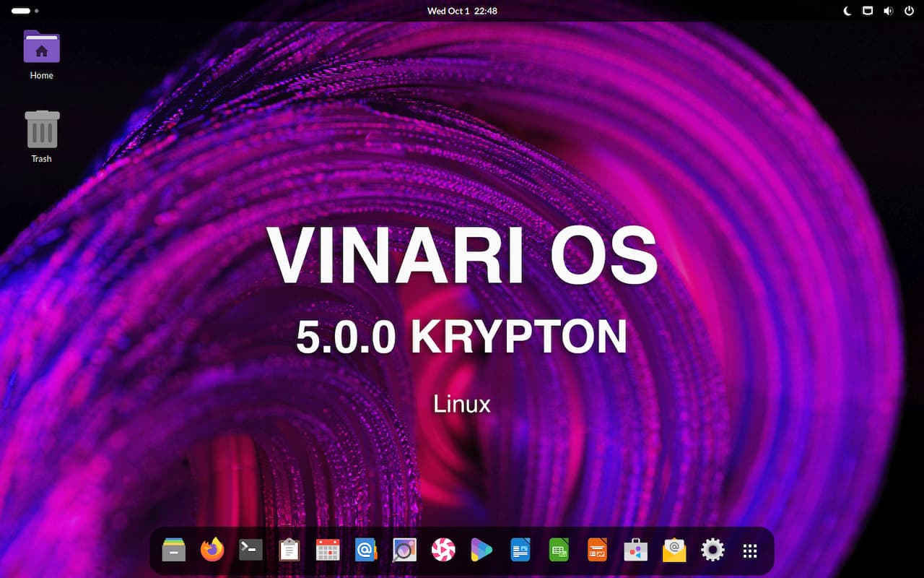
Task: Open the software store with the bag icon
Action: (635, 550)
